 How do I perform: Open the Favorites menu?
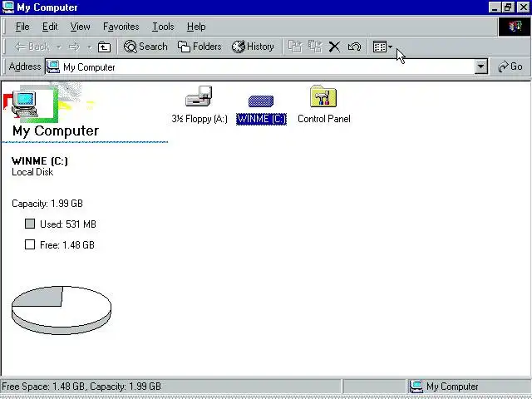click(x=121, y=27)
